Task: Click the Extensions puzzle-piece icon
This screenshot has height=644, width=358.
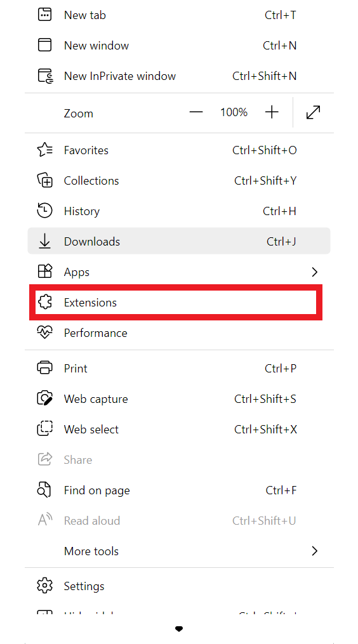Action: point(45,303)
